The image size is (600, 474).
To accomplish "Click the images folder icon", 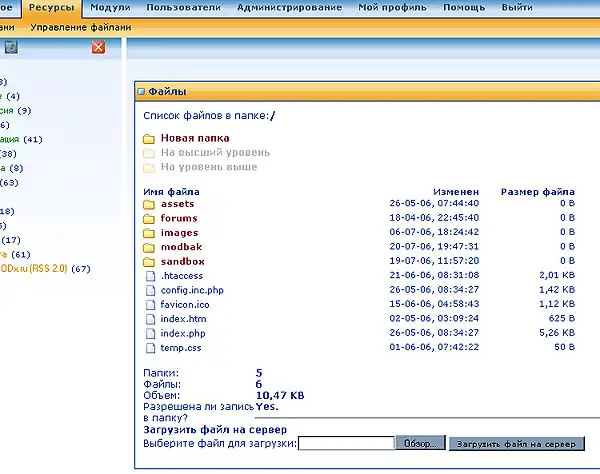I will click(x=149, y=233).
